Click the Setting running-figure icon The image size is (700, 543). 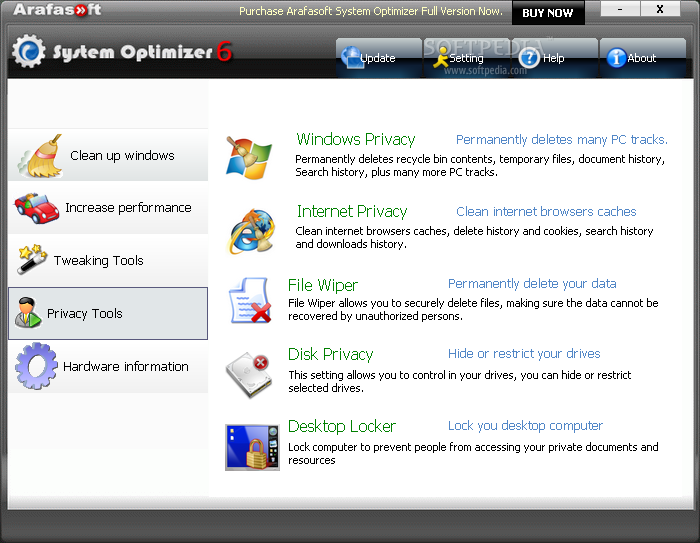point(441,58)
